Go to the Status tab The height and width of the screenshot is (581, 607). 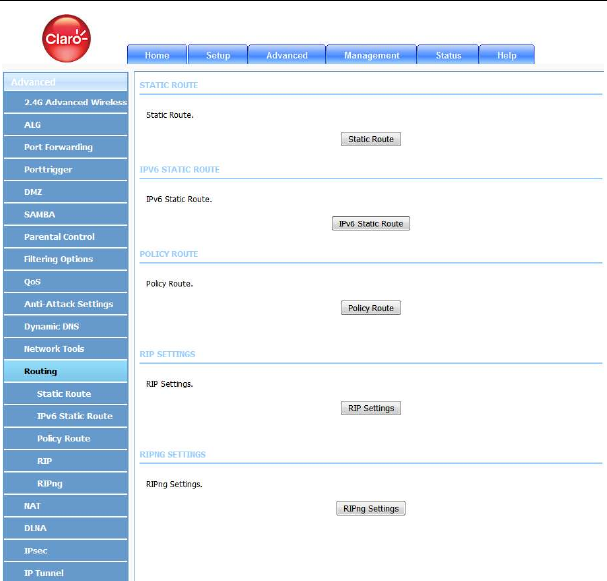click(448, 55)
